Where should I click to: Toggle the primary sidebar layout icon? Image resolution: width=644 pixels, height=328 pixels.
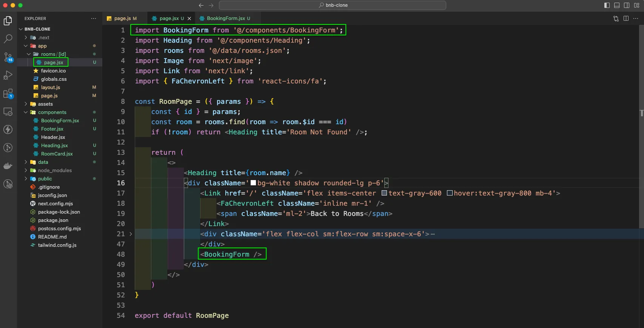607,5
